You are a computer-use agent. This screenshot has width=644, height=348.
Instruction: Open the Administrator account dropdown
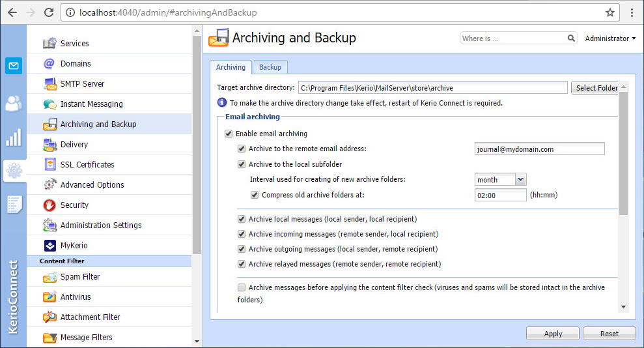point(610,38)
